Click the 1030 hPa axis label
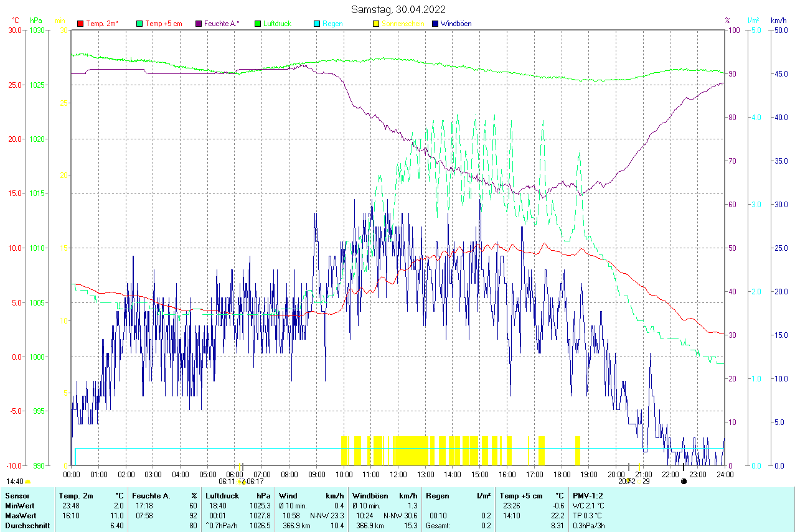The height and width of the screenshot is (532, 795). (37, 30)
